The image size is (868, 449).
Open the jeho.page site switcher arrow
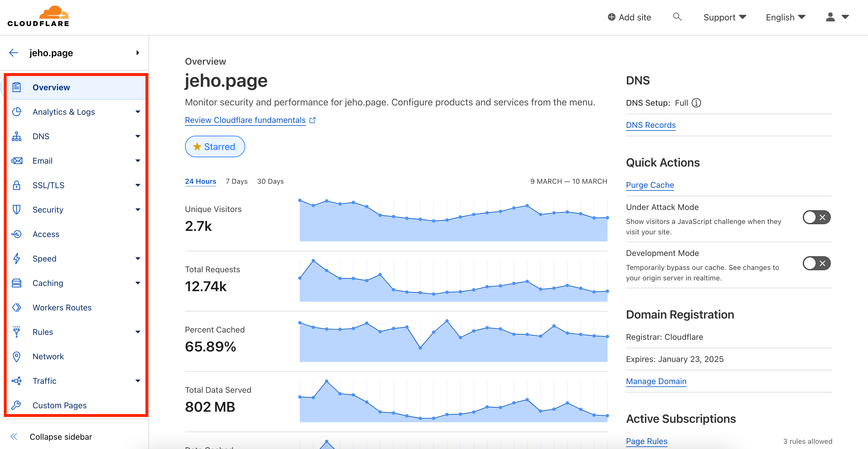[x=138, y=53]
